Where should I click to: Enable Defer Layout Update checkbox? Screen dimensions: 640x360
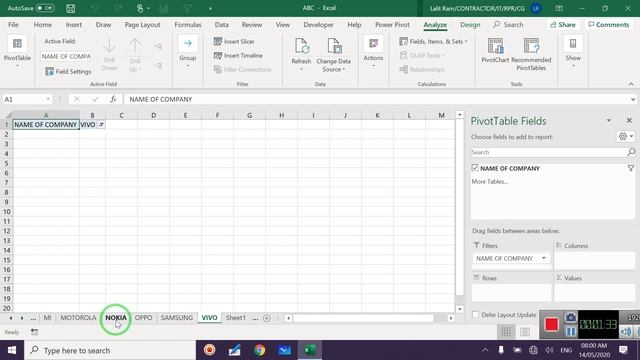tap(475, 315)
